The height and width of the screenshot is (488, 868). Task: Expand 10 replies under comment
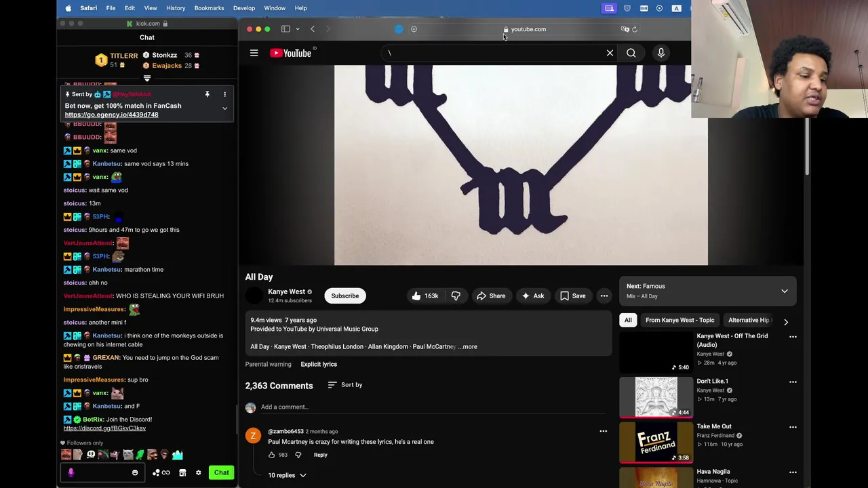point(288,475)
